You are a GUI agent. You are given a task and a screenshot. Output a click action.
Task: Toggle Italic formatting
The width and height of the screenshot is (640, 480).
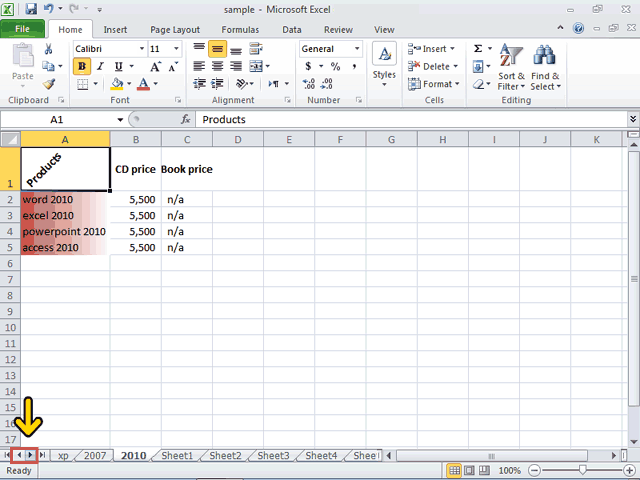pyautogui.click(x=100, y=66)
